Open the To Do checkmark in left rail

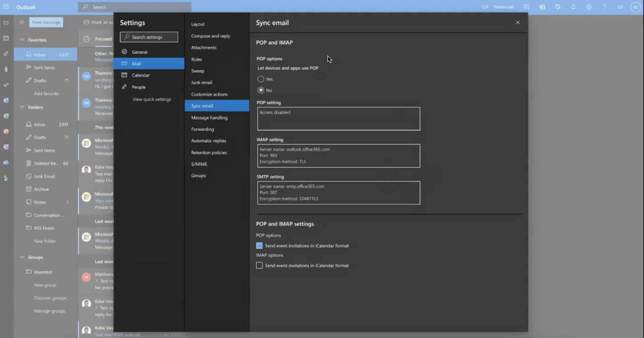6,85
